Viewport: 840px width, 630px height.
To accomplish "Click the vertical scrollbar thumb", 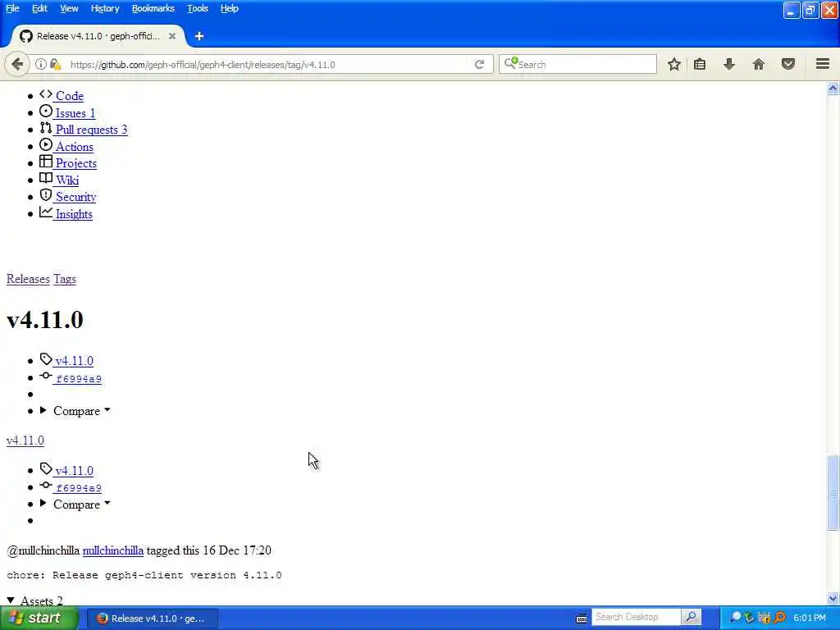I will (x=833, y=493).
